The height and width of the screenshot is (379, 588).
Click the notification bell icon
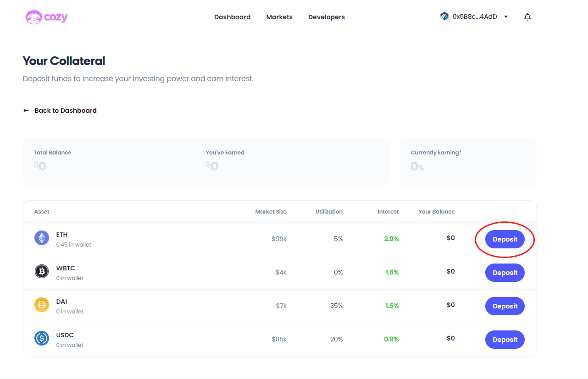coord(527,17)
